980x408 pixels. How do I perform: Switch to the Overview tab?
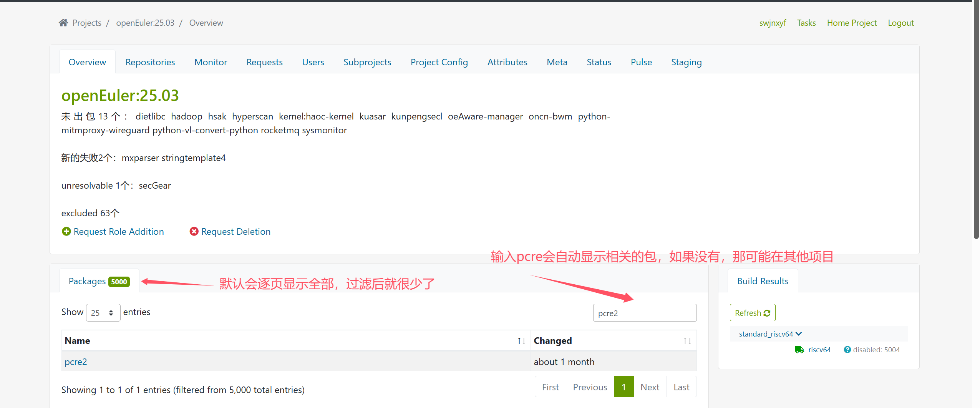click(x=87, y=62)
